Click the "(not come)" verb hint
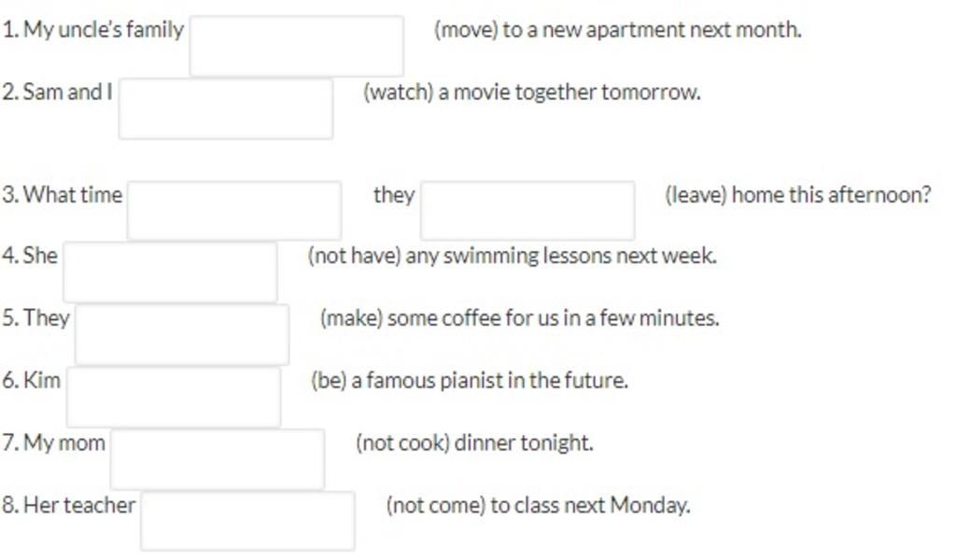This screenshot has width=956, height=560. tap(435, 505)
